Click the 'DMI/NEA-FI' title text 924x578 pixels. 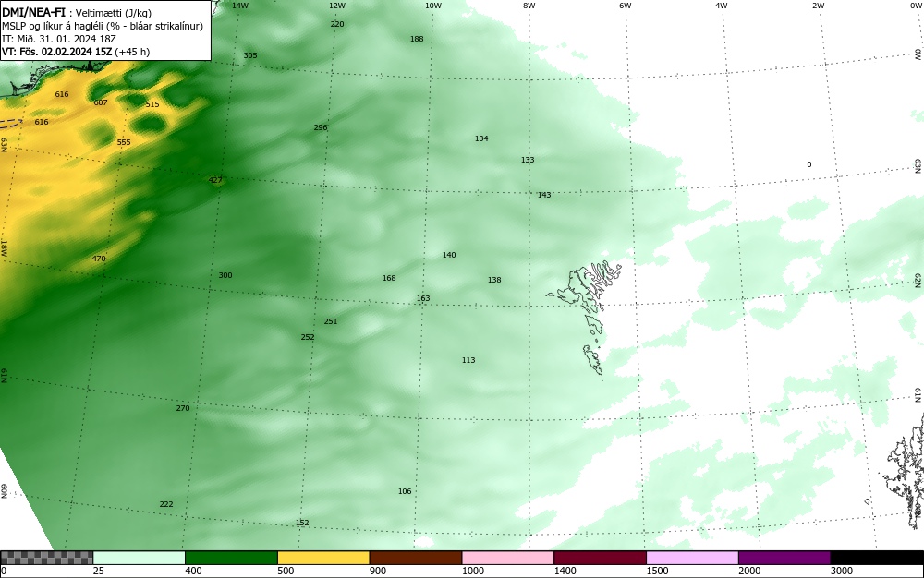[x=33, y=12]
